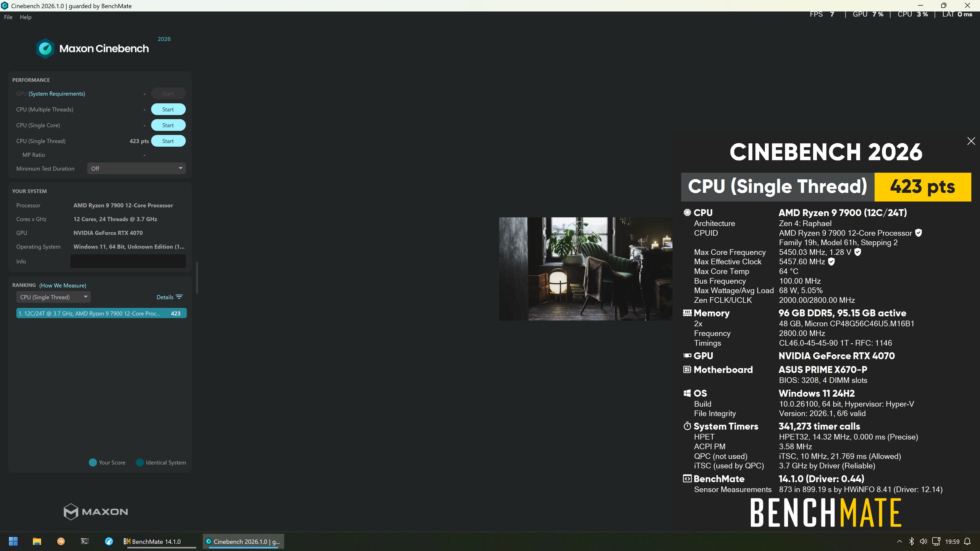
Task: Click the Details filter icon in Ranking
Action: [x=179, y=297]
